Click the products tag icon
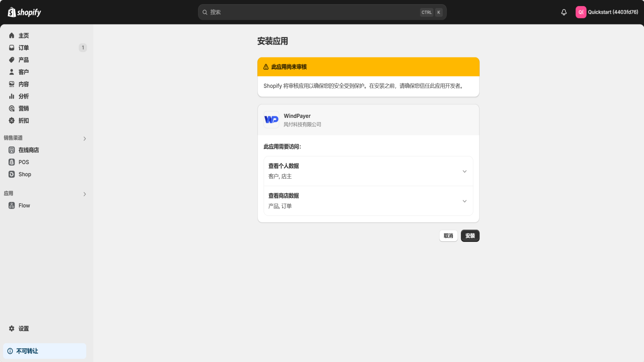644x362 pixels. (12, 60)
